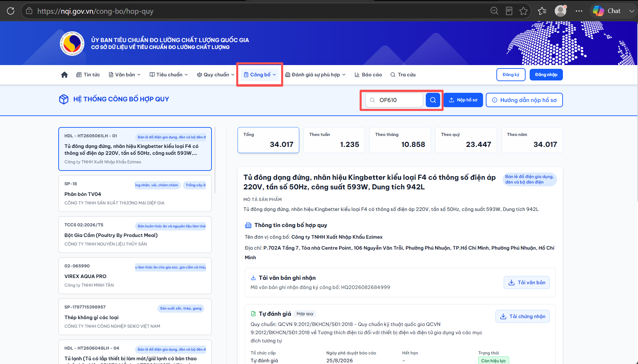The height and width of the screenshot is (364, 638).
Task: Open the Tra cứu lookup menu
Action: 403,75
